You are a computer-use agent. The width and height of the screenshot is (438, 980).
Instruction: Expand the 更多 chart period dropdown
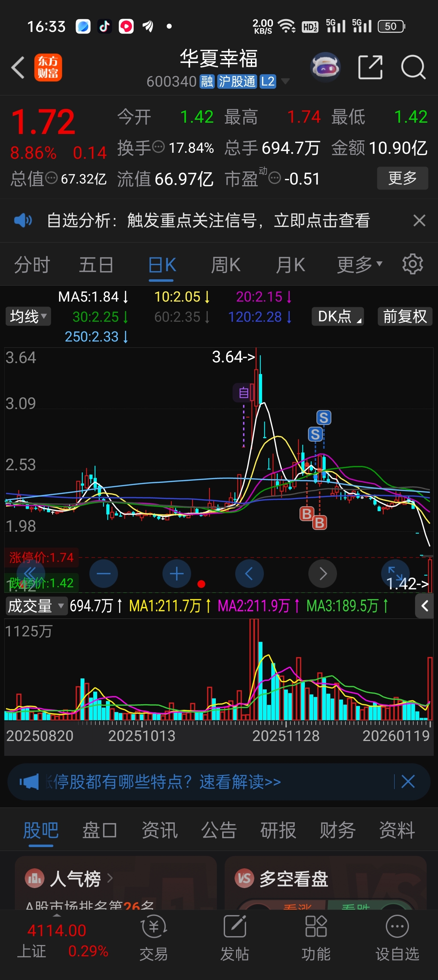coord(359,264)
